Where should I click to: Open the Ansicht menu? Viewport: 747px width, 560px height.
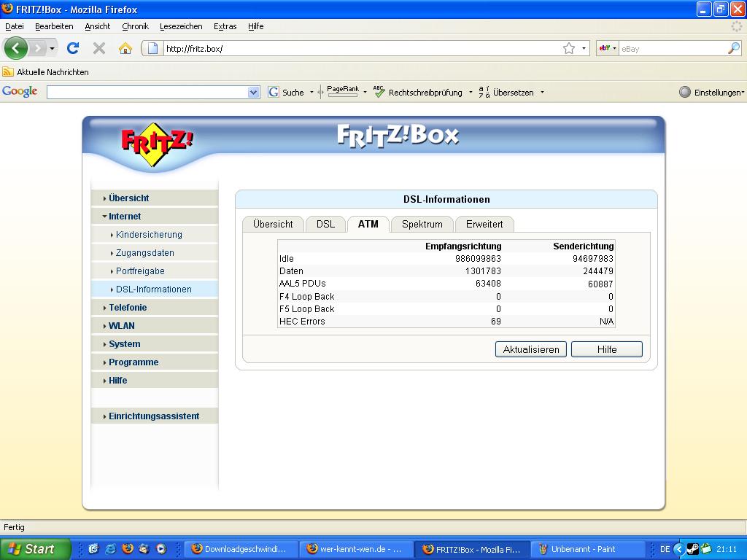click(x=98, y=26)
